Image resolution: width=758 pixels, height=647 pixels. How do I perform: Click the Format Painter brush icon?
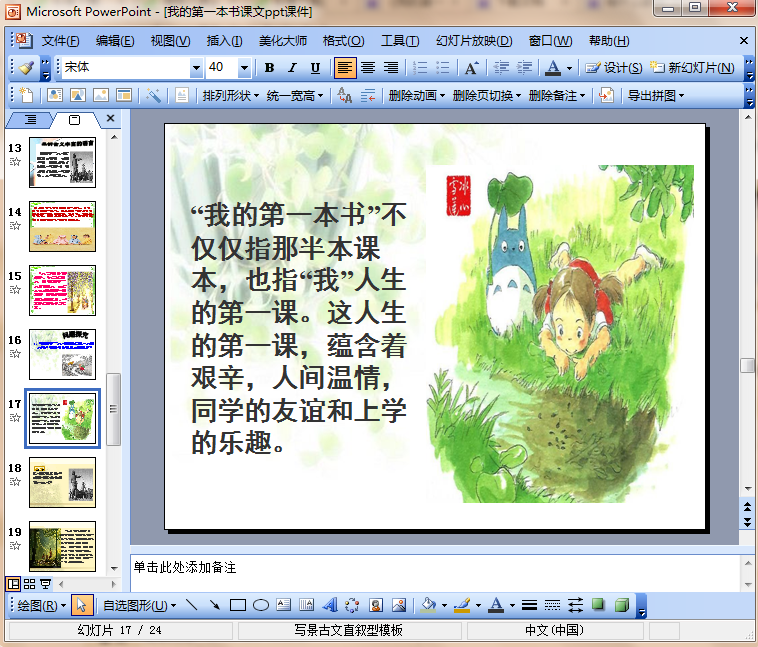(27, 68)
